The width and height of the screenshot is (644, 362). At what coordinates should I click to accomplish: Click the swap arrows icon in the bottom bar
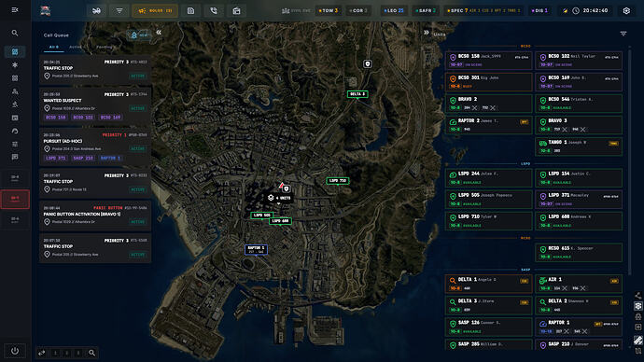coord(41,353)
